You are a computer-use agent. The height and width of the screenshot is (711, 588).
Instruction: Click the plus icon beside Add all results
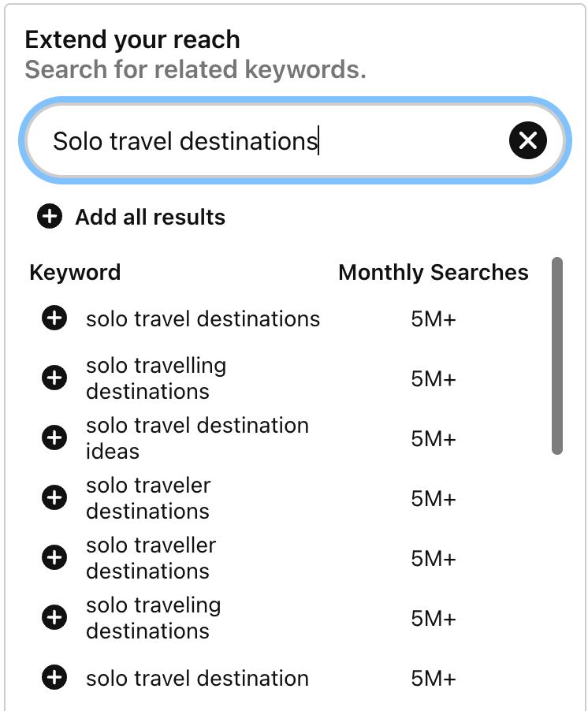point(50,216)
